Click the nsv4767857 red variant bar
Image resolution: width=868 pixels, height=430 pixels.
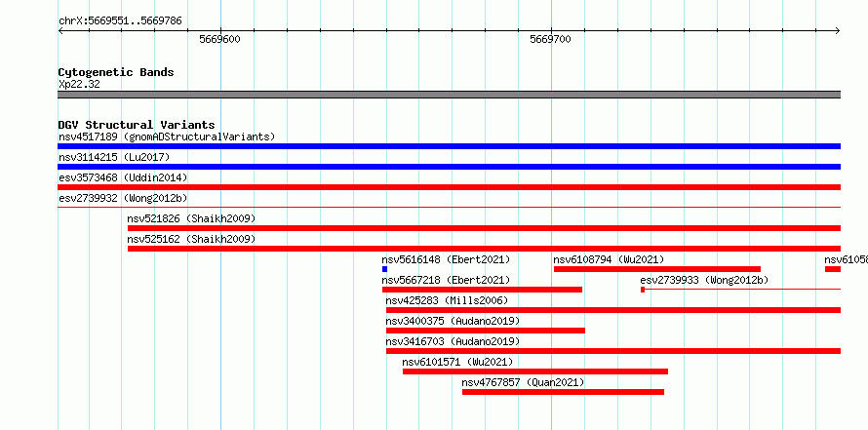(563, 392)
